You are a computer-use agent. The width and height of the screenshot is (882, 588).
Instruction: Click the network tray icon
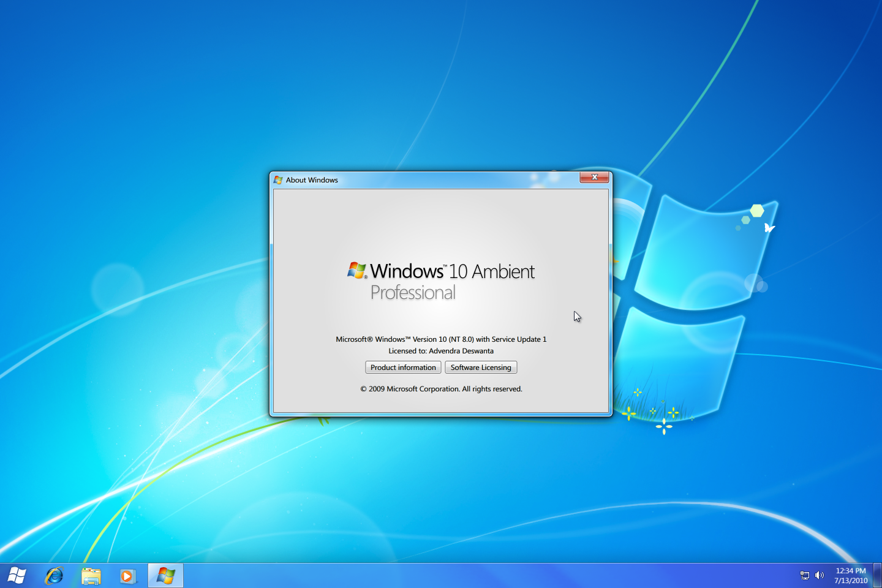(805, 575)
